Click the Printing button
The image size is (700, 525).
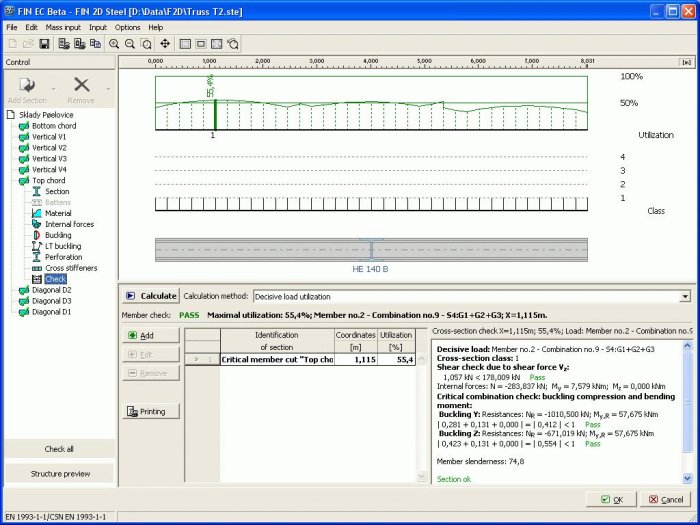click(151, 411)
